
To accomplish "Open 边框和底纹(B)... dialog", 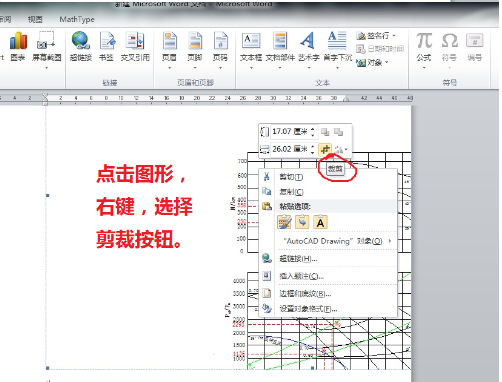I will (328, 294).
